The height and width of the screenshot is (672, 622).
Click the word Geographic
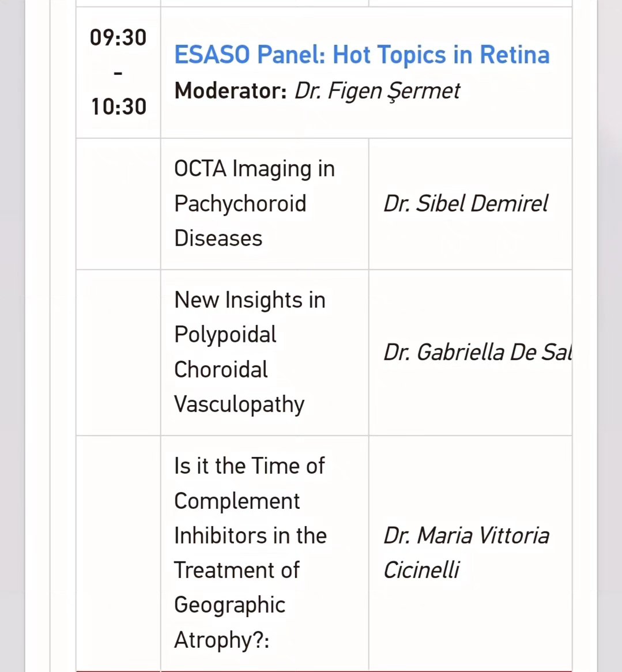pyautogui.click(x=230, y=606)
